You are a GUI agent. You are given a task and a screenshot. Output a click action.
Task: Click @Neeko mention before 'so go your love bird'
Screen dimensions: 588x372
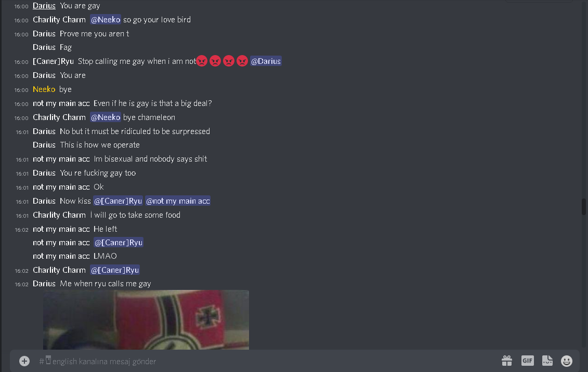click(106, 19)
